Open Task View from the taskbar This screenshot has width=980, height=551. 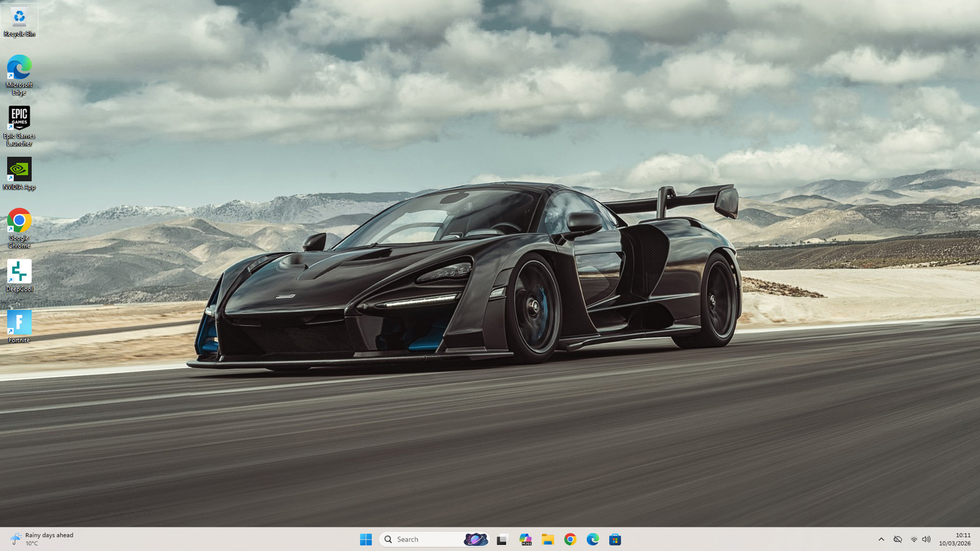(502, 539)
